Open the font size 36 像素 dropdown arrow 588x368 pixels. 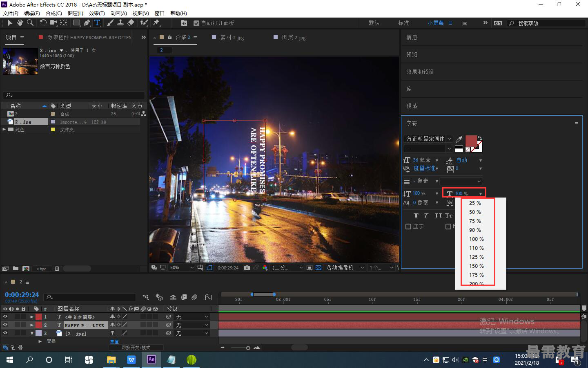437,160
